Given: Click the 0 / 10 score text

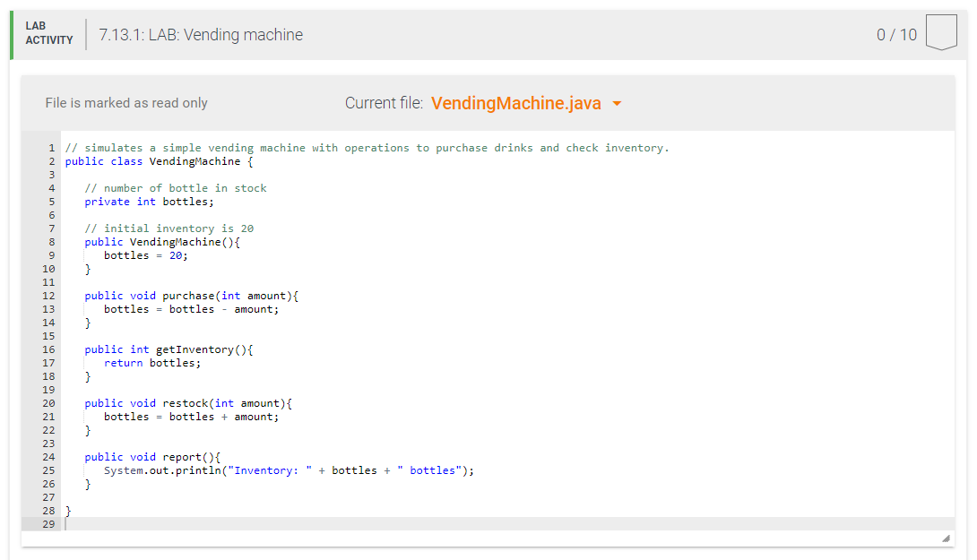Looking at the screenshot, I should [x=896, y=35].
